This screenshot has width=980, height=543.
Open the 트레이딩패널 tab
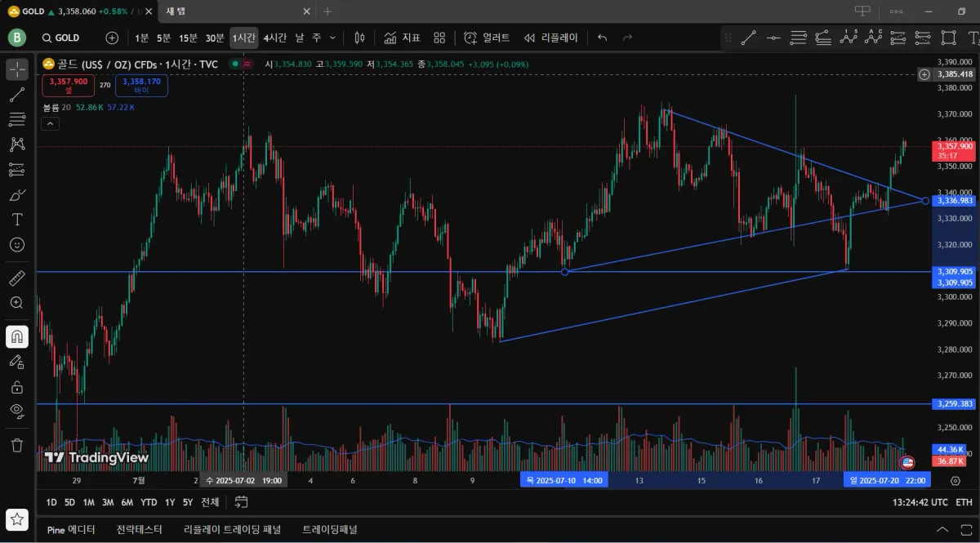click(x=330, y=529)
